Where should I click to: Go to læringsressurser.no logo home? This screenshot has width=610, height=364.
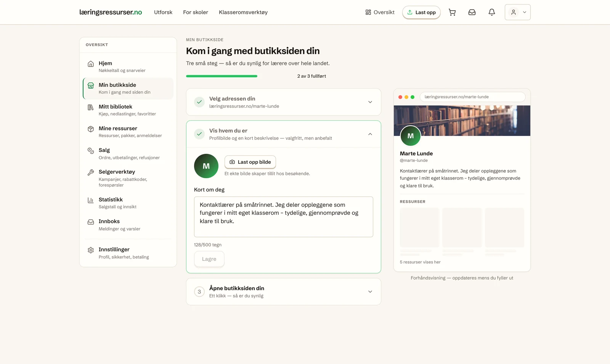point(111,12)
